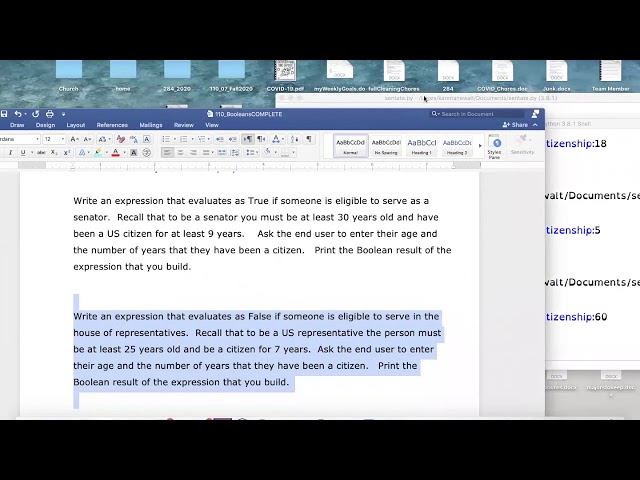Select align text right
Screen dimensions: 640x480
pyautogui.click(x=193, y=153)
